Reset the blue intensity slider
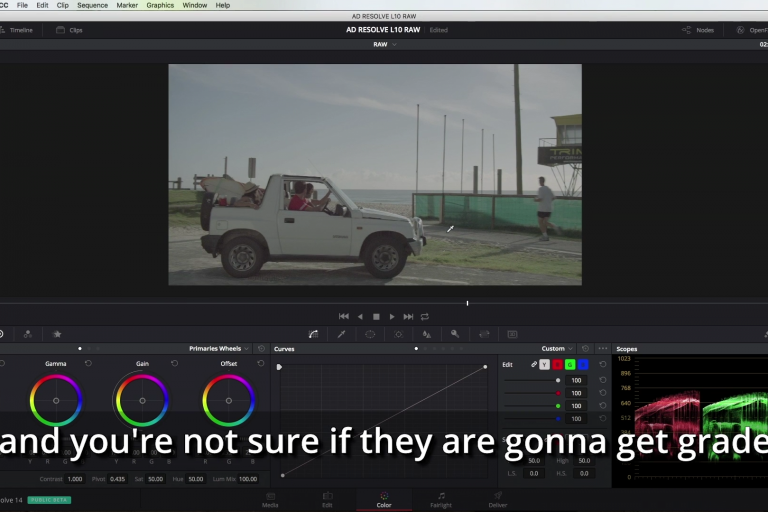 pyautogui.click(x=603, y=418)
